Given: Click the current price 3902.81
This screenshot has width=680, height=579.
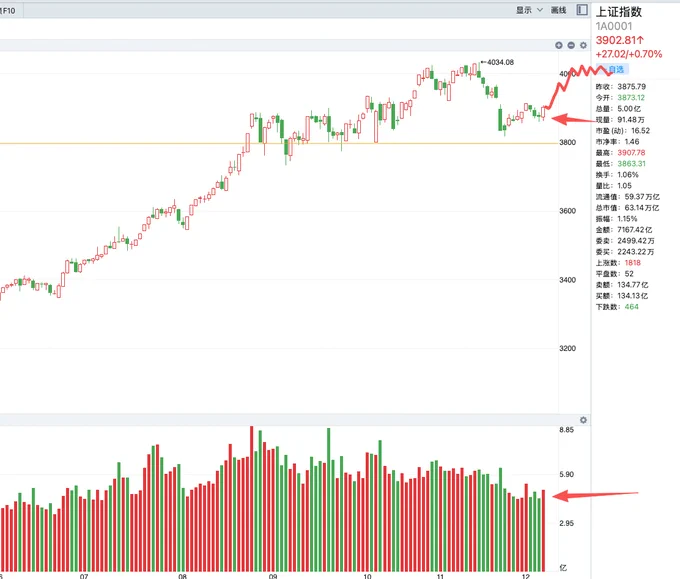Looking at the screenshot, I should [620, 40].
